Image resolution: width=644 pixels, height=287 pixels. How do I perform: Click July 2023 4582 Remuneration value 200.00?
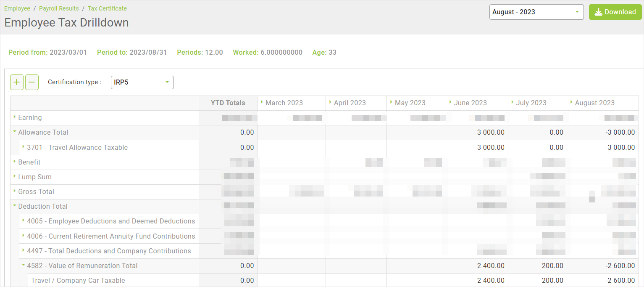tap(552, 266)
